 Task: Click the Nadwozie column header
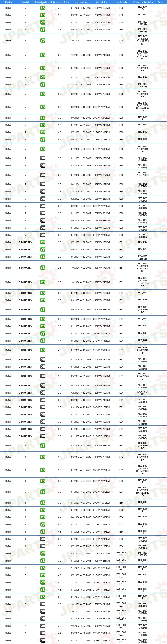(x=122, y=2)
